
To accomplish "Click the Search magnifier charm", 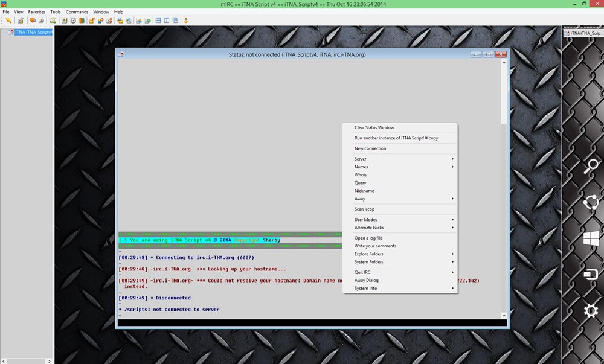I will pos(591,166).
